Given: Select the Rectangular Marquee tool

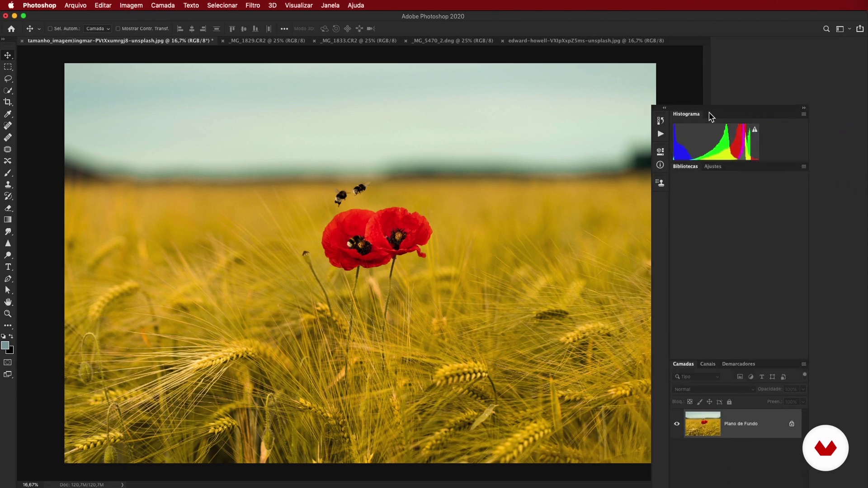Looking at the screenshot, I should pyautogui.click(x=8, y=67).
